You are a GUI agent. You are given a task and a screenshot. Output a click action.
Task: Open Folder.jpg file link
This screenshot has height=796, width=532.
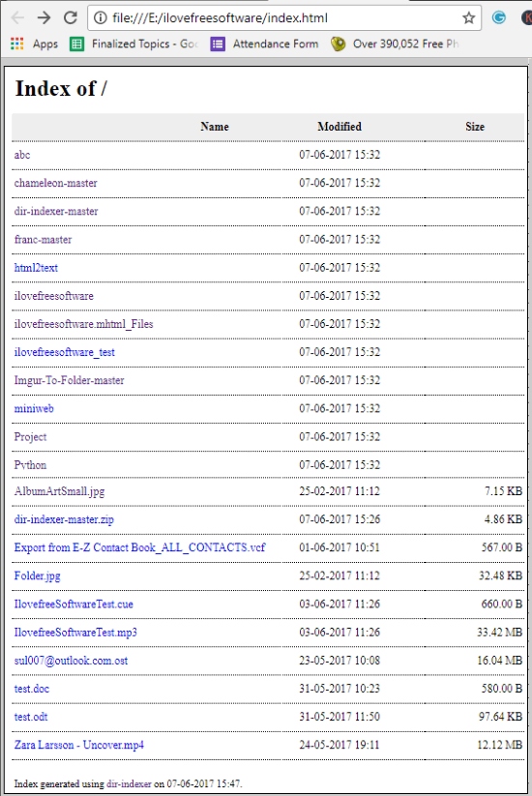38,576
